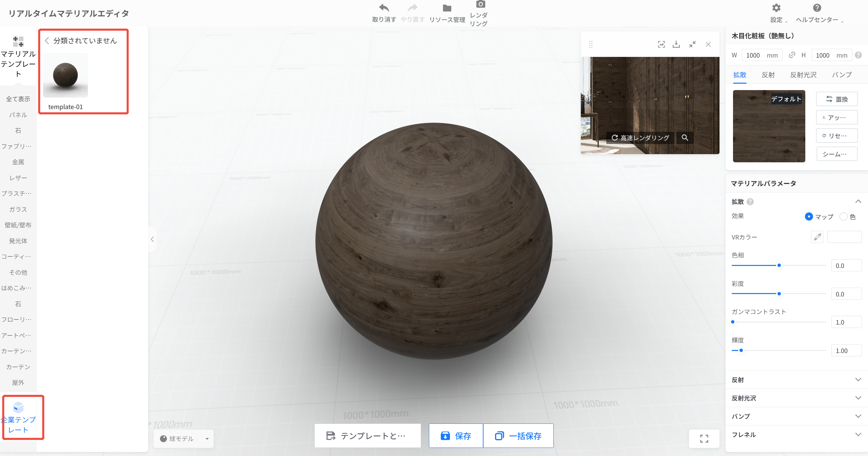Switch to the 拡散 tab
Screen dimensions: 868x456
click(740, 75)
